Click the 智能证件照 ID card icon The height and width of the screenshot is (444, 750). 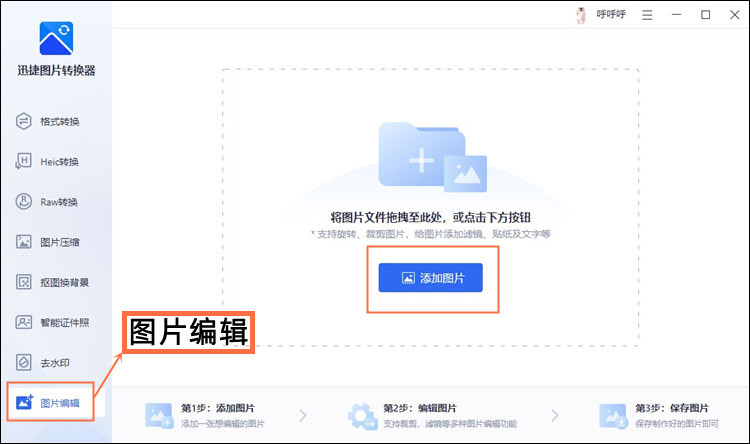tap(23, 322)
